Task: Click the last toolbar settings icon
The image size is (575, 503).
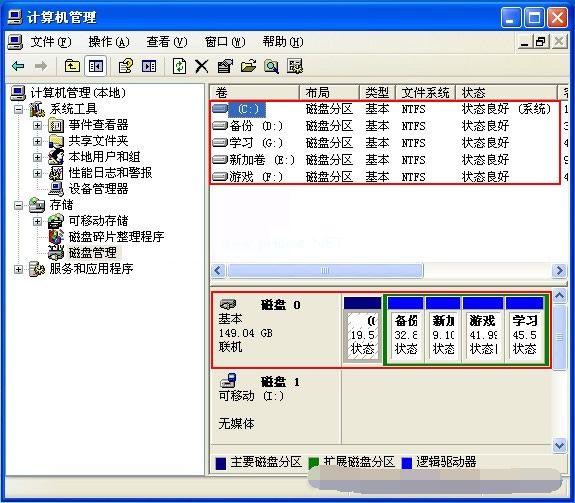Action: coord(295,66)
